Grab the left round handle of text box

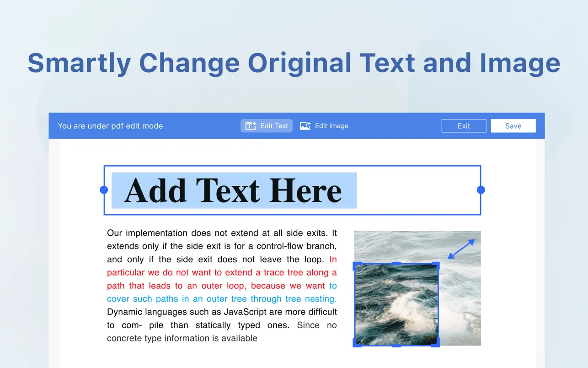click(x=104, y=190)
